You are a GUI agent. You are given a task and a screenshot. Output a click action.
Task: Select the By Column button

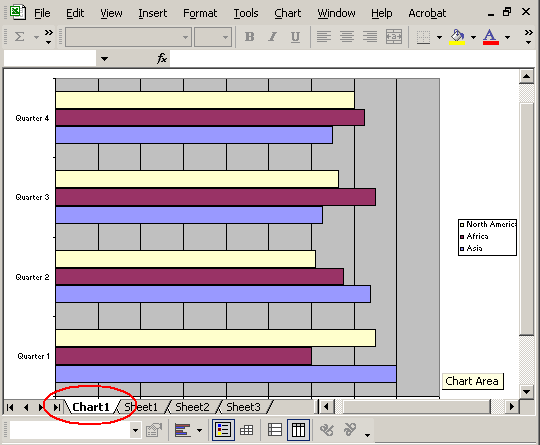298,430
